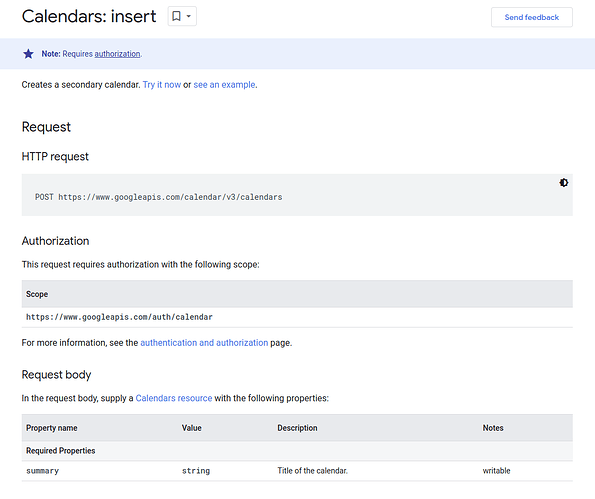Click the Authorization heading
Screen dimensions: 595x499
coord(55,241)
